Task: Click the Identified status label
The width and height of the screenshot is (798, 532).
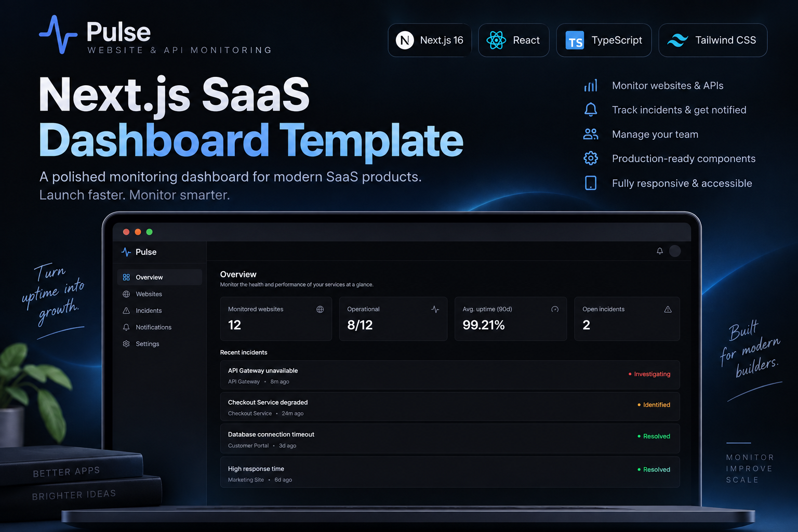Action: click(654, 405)
